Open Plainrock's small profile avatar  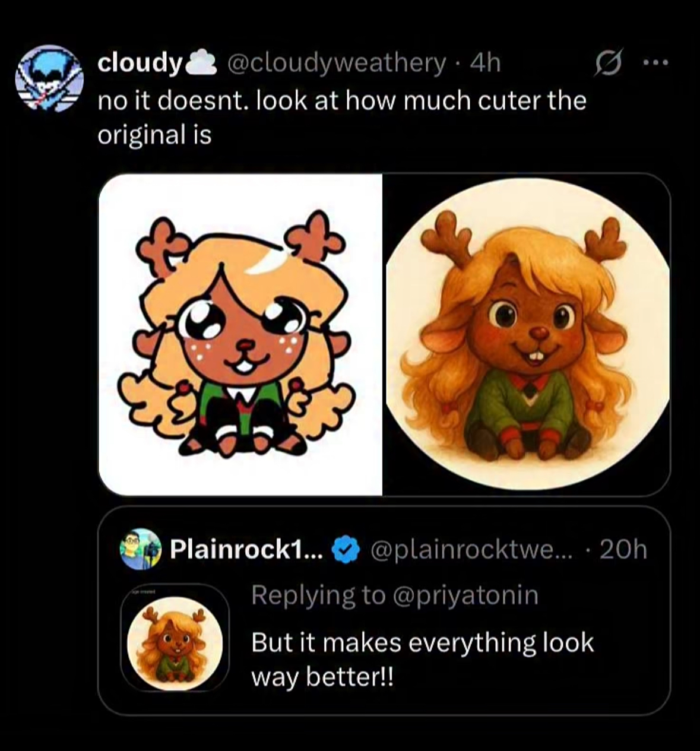140,549
